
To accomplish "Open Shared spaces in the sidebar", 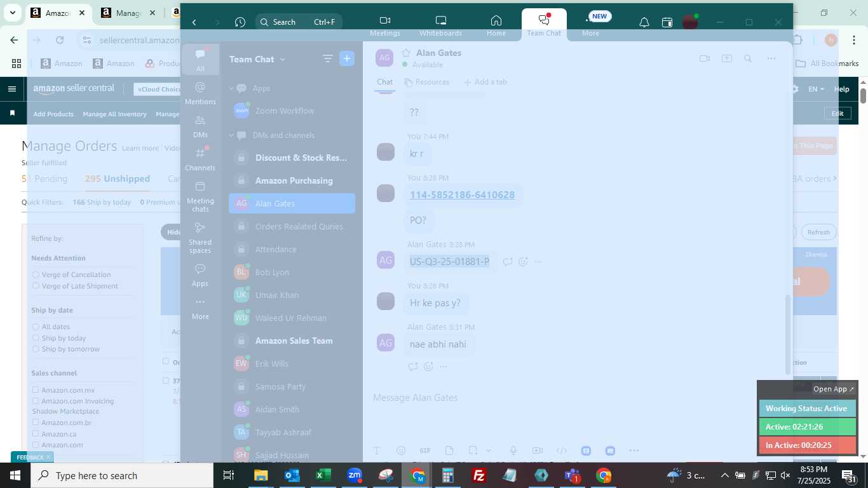I will pos(200,238).
